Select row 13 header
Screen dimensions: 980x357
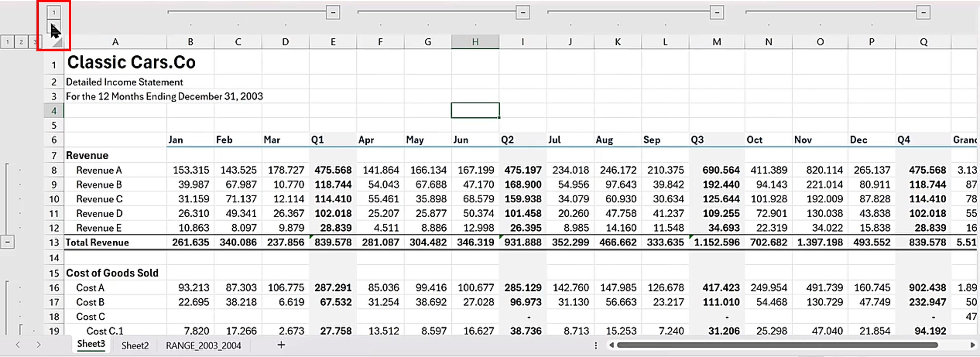coord(54,243)
